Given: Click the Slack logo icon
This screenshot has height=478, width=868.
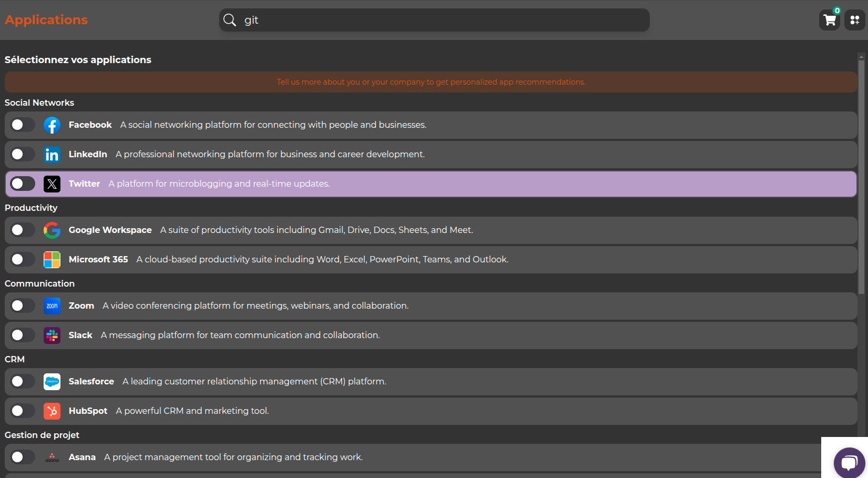Looking at the screenshot, I should (x=52, y=335).
